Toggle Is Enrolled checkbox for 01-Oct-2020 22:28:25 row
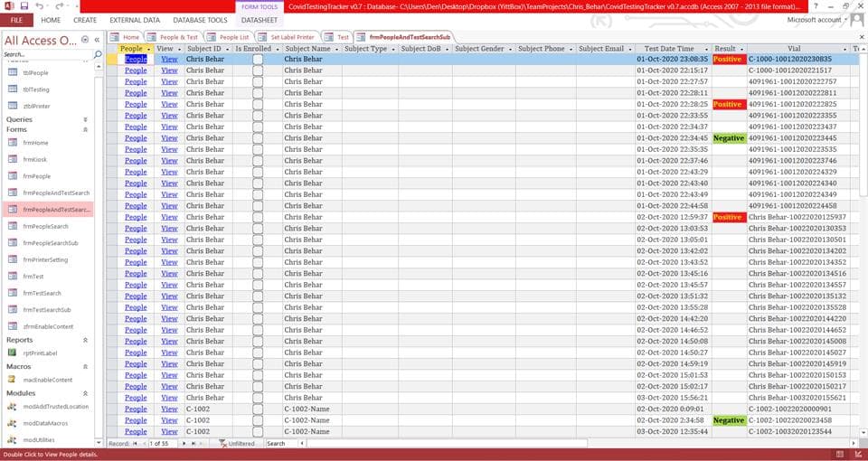Image resolution: width=868 pixels, height=461 pixels. [258, 104]
